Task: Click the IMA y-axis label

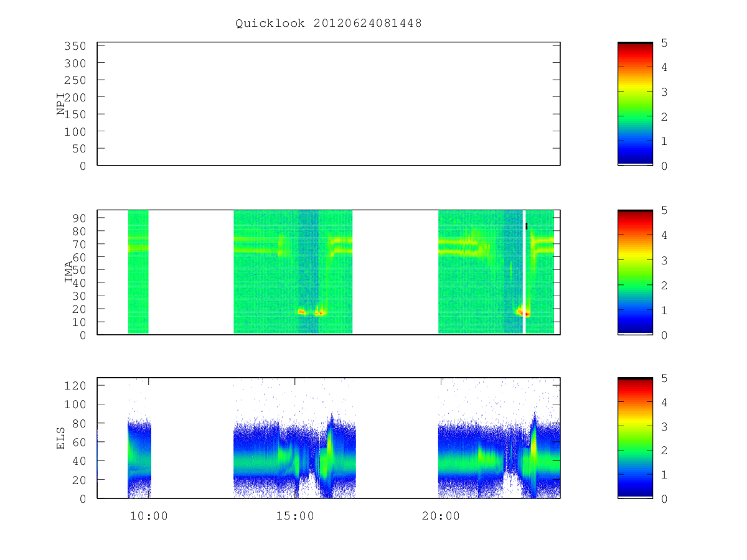Action: (68, 272)
